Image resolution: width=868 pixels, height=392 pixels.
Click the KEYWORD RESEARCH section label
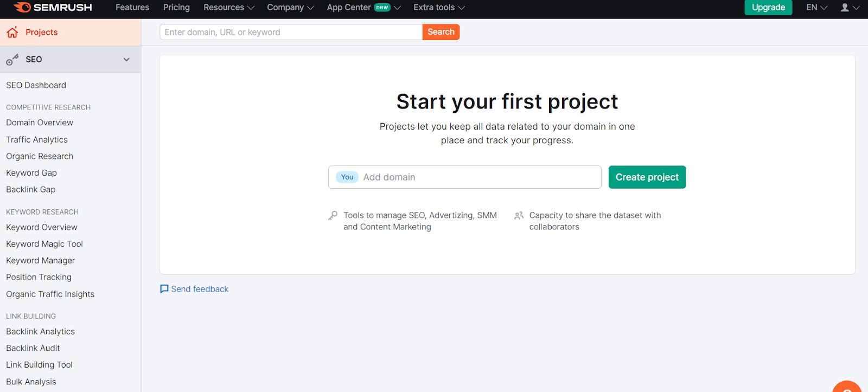point(42,212)
